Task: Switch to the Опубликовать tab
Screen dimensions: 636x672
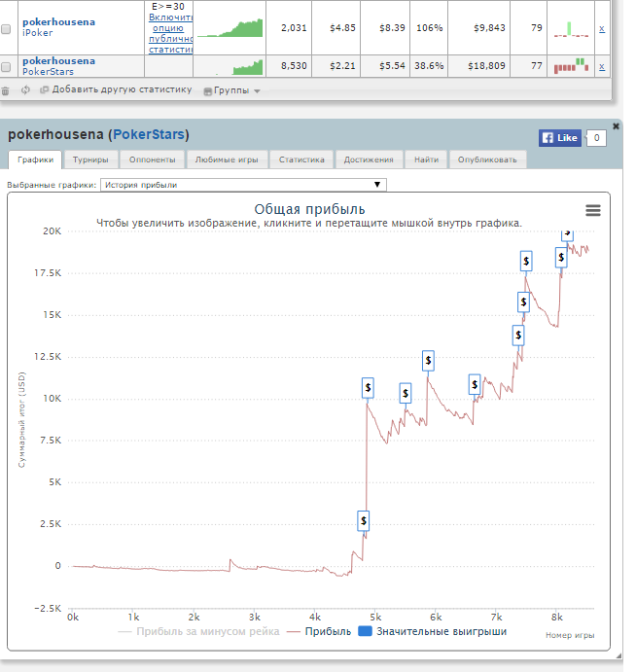Action: coord(487,159)
